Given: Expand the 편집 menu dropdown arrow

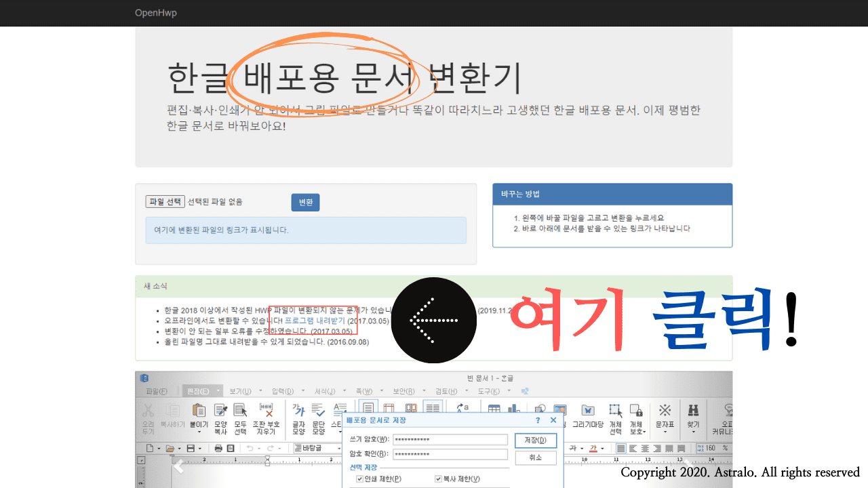Looking at the screenshot, I should 218,391.
